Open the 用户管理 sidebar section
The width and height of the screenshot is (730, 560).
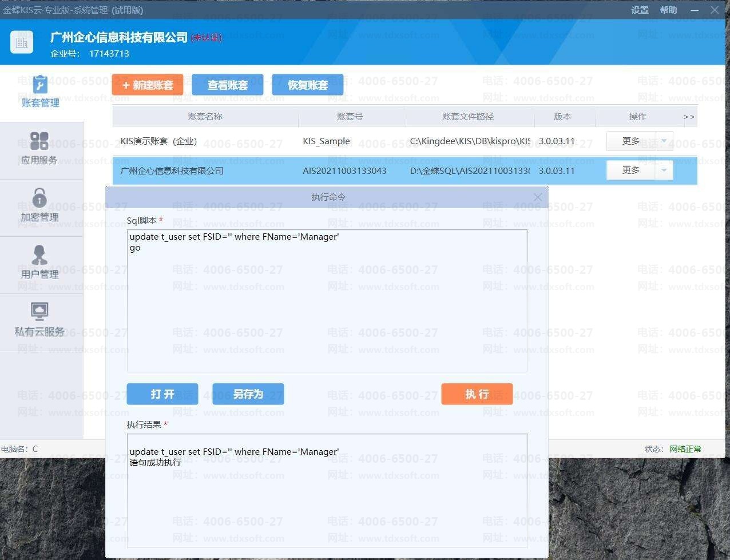pyautogui.click(x=39, y=264)
